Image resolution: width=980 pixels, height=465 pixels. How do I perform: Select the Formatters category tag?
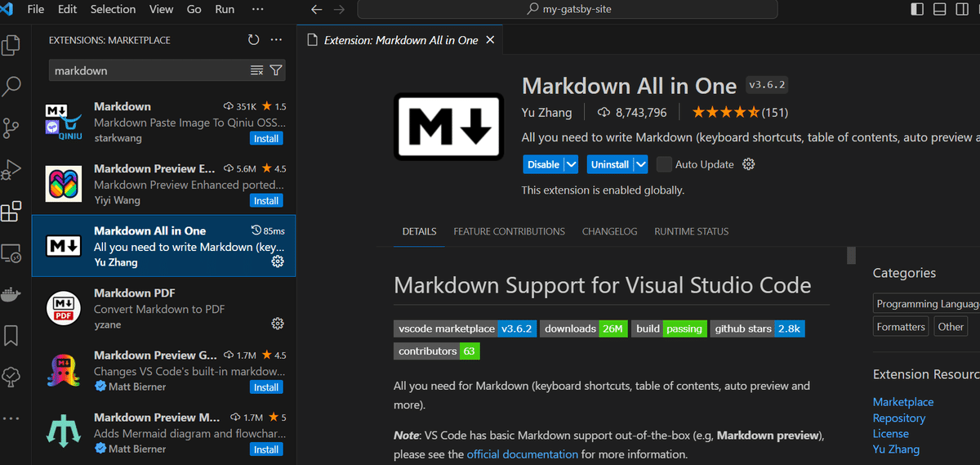coord(901,326)
